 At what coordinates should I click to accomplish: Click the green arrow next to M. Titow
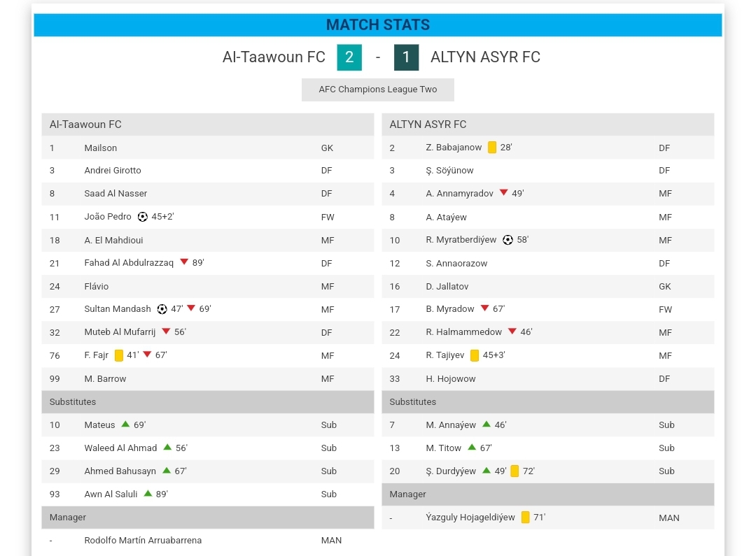point(472,447)
